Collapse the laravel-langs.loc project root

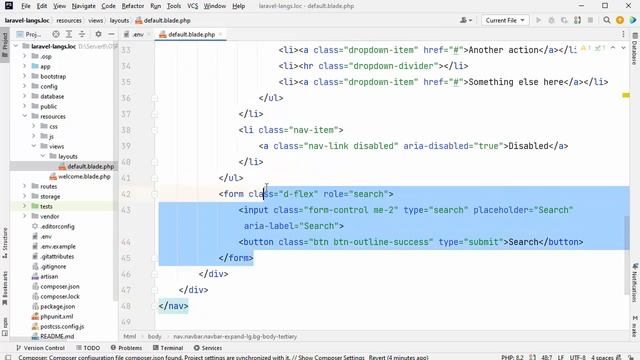tap(16, 46)
